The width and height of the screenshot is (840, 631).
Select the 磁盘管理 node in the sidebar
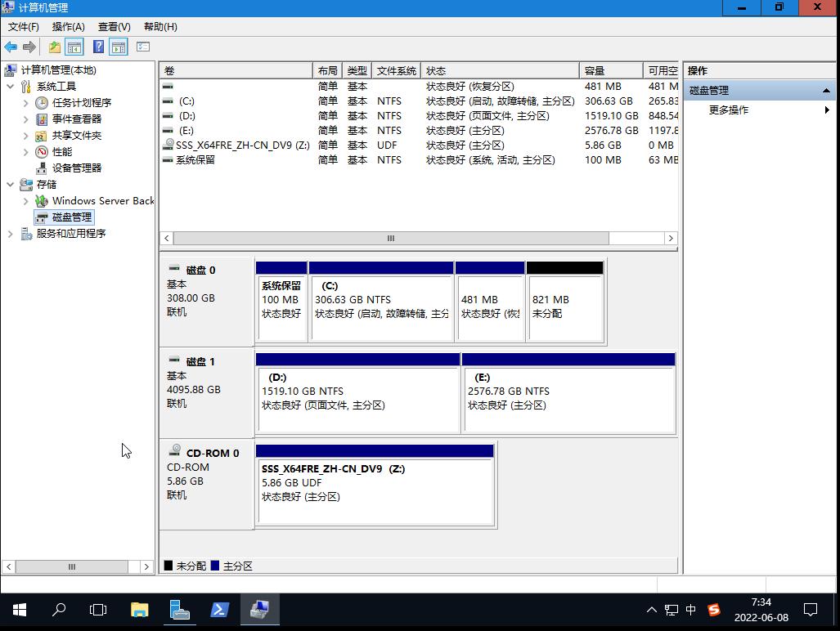(x=70, y=217)
